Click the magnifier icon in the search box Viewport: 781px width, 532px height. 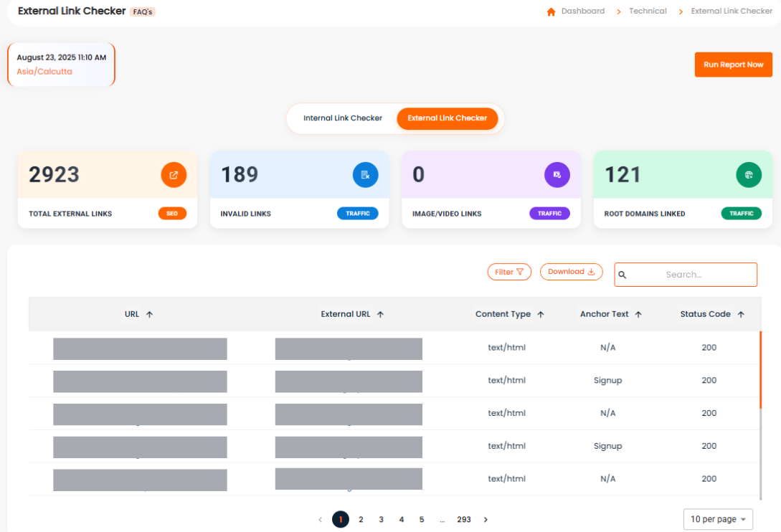(x=623, y=274)
